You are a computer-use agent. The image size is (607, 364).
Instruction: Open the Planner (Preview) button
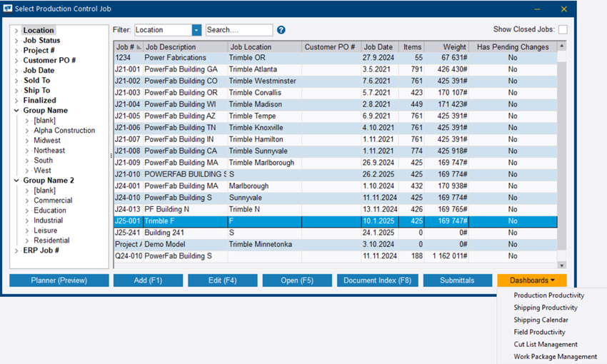point(59,280)
